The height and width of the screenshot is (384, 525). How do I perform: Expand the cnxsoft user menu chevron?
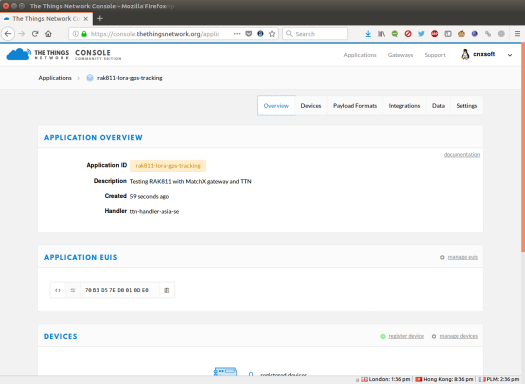pos(510,55)
